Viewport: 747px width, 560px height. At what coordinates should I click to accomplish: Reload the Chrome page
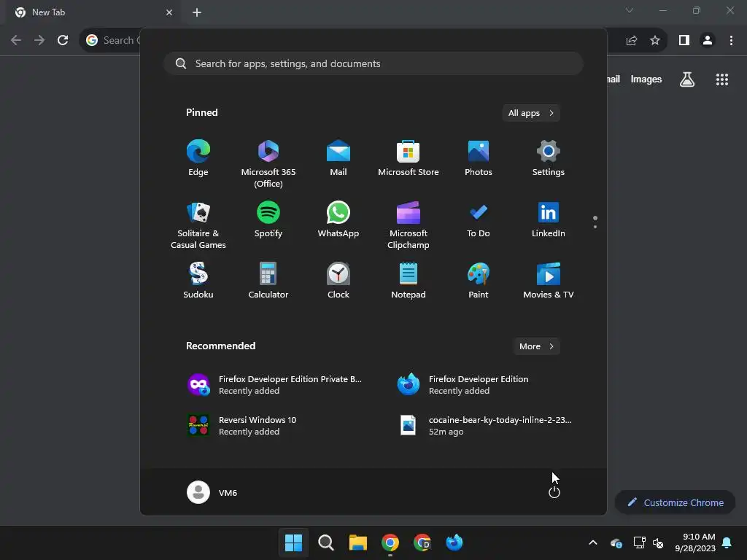click(63, 40)
